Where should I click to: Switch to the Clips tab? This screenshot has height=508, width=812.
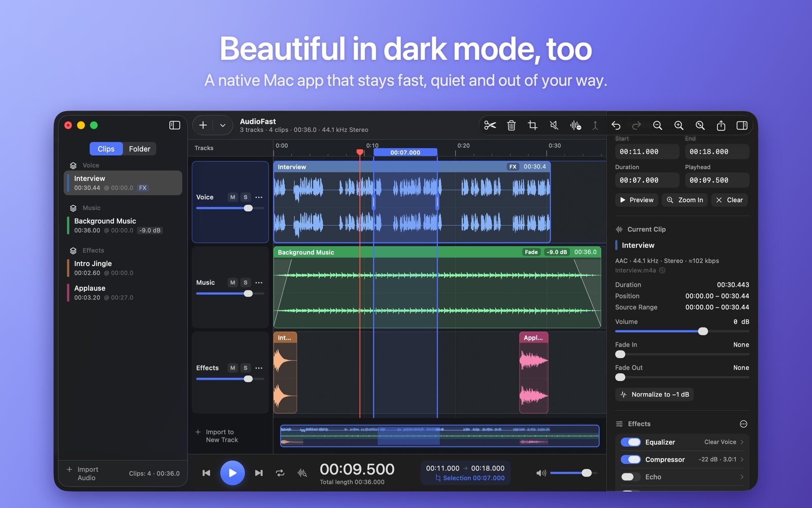pyautogui.click(x=106, y=149)
